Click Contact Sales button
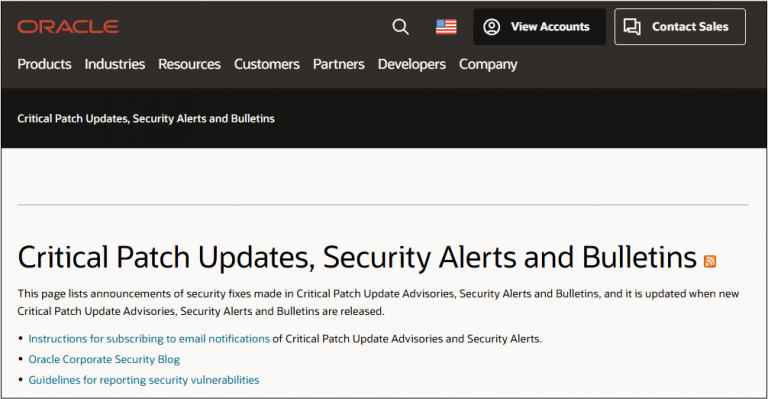This screenshot has height=399, width=768. pos(680,26)
